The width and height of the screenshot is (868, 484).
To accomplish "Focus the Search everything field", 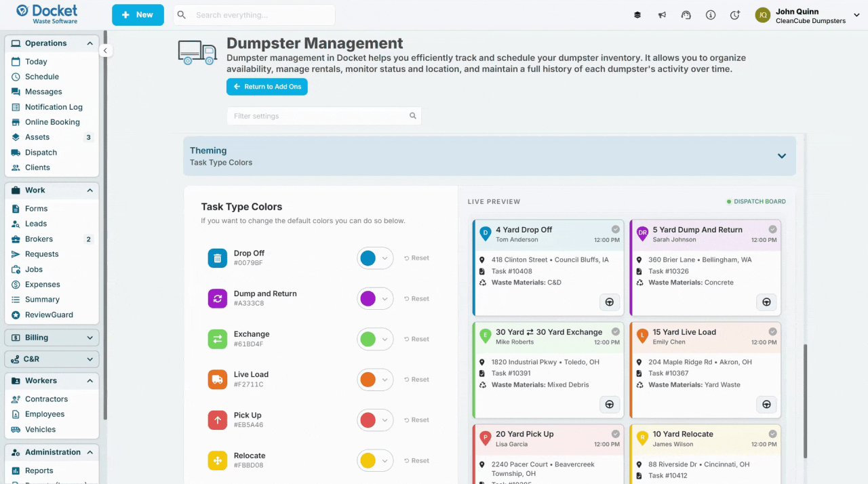I will pyautogui.click(x=254, y=15).
